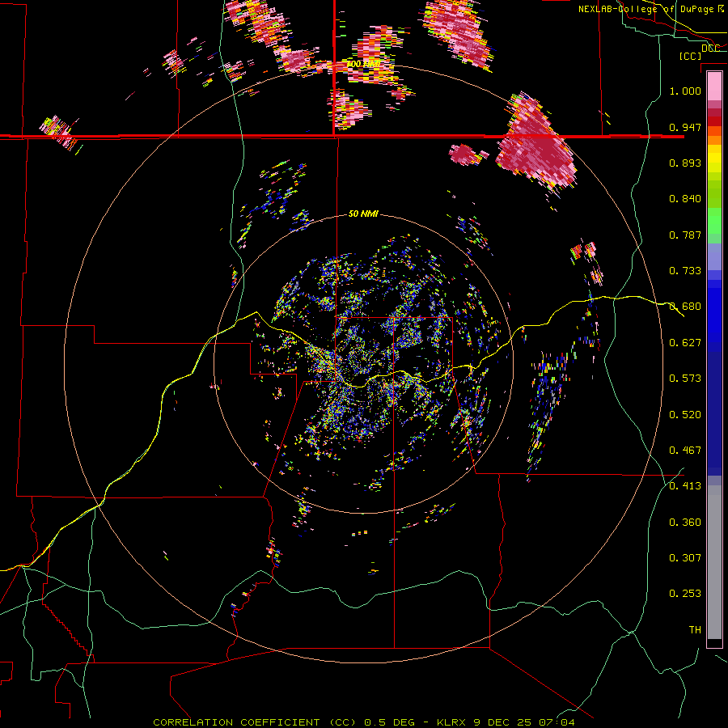This screenshot has height=728, width=728.
Task: Pick the bright green segment of color bar
Action: click(714, 221)
